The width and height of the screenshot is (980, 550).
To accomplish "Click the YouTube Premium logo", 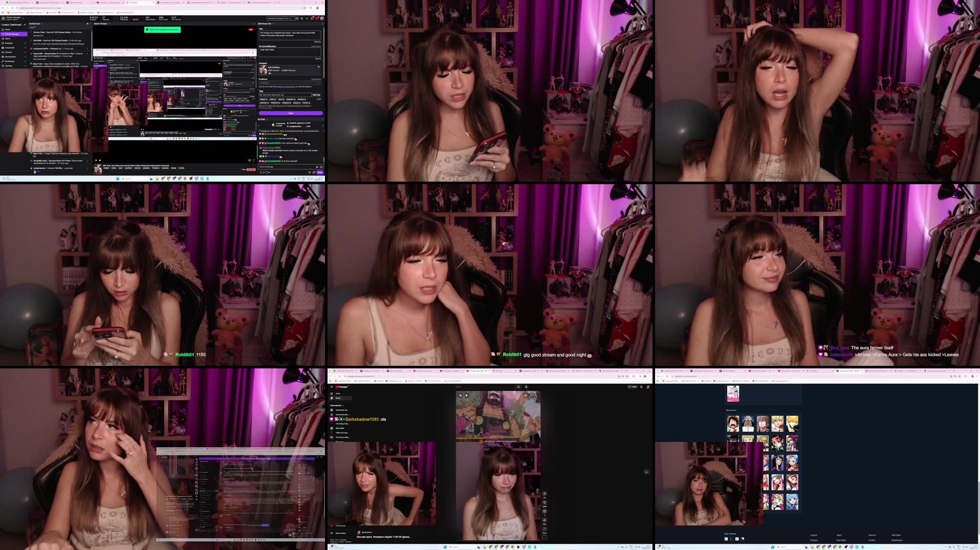I will pyautogui.click(x=341, y=387).
